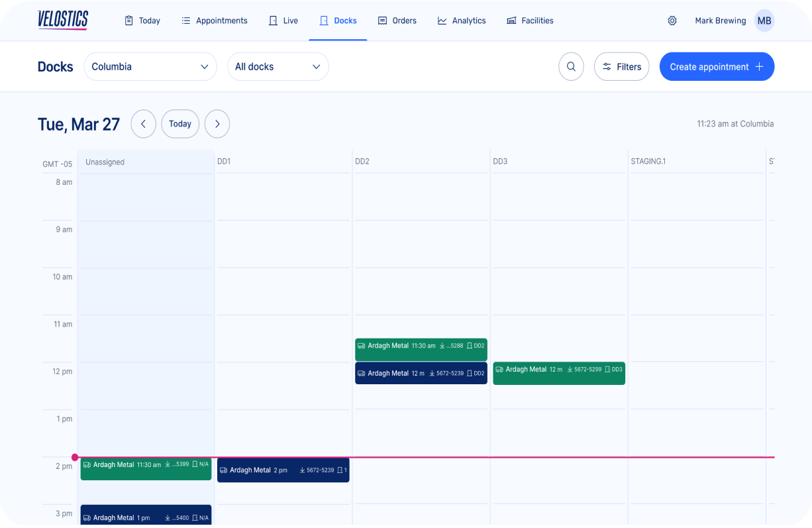Select the Ardagh Metal 2 pm appointment in DD1

pos(283,470)
